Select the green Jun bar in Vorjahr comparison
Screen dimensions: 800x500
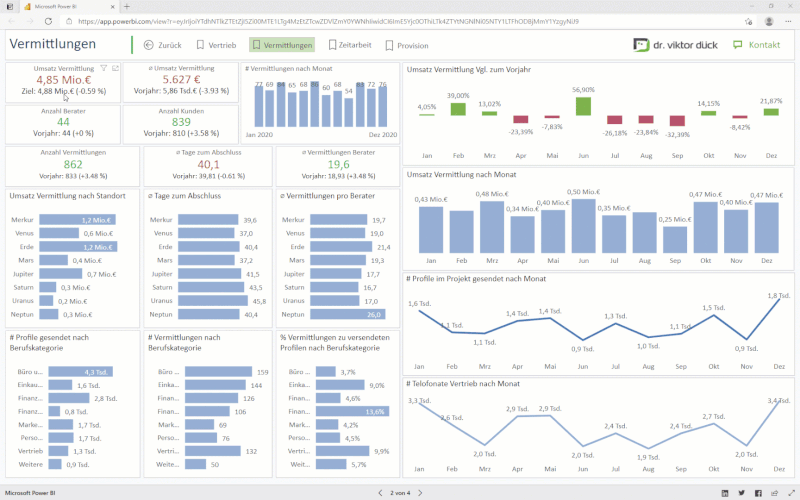click(584, 105)
